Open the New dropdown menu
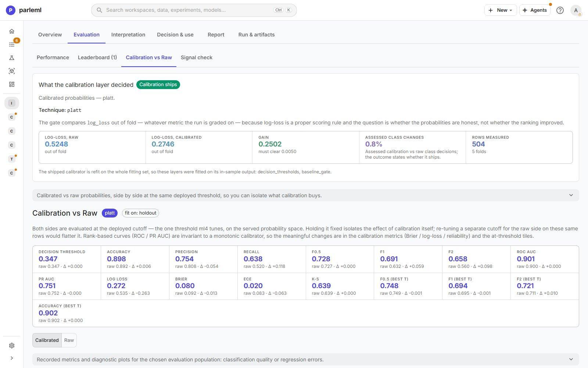 pos(501,10)
